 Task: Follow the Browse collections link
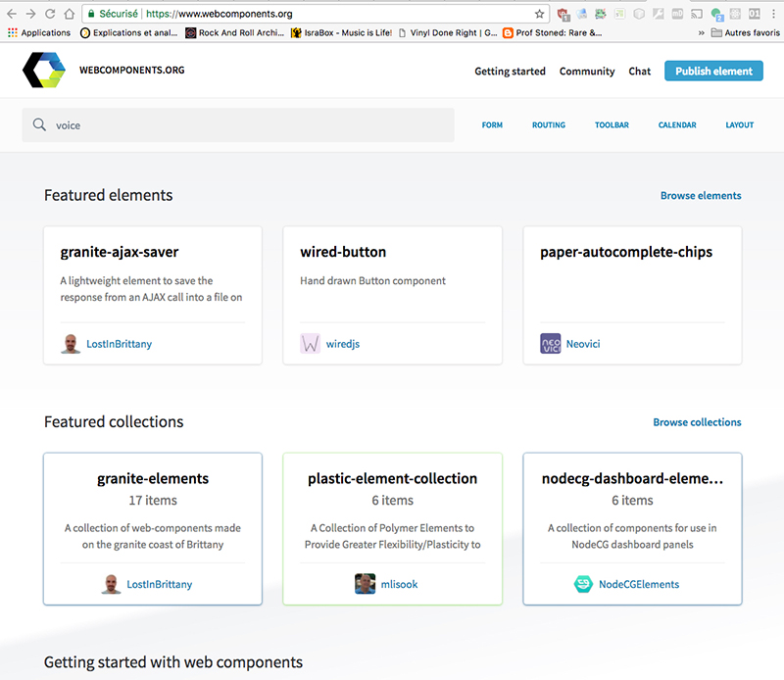click(x=697, y=421)
